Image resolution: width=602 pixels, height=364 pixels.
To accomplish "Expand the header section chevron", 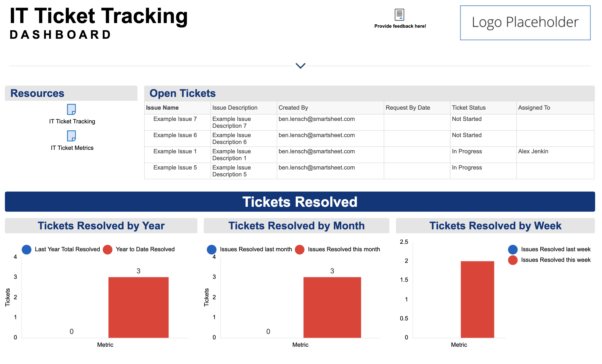I will coord(300,66).
